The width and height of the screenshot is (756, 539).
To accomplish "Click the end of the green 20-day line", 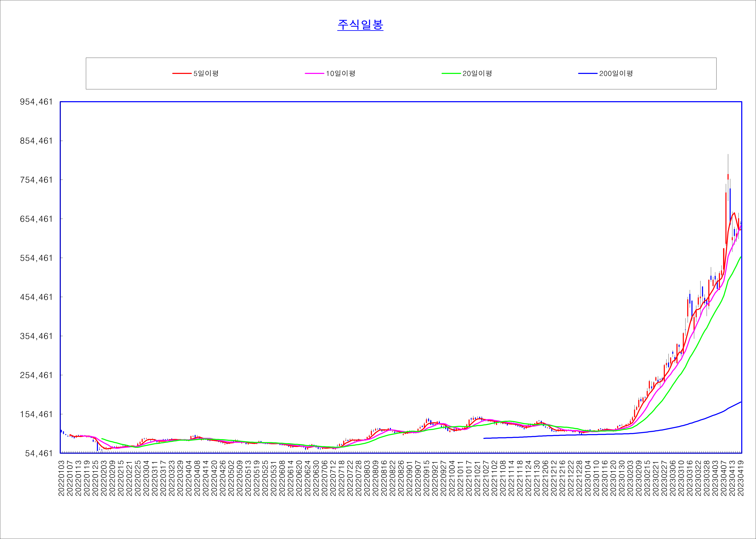I will (x=741, y=257).
